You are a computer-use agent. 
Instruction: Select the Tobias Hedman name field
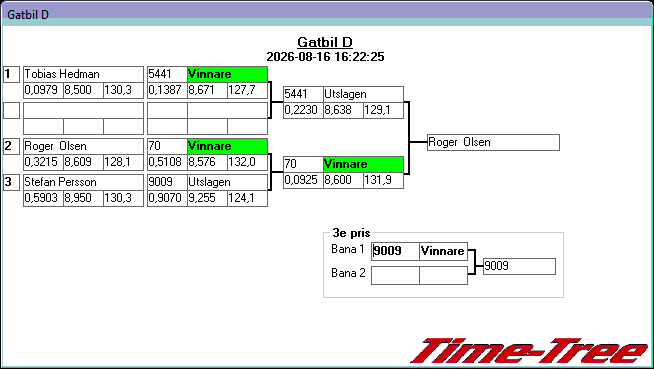(83, 74)
